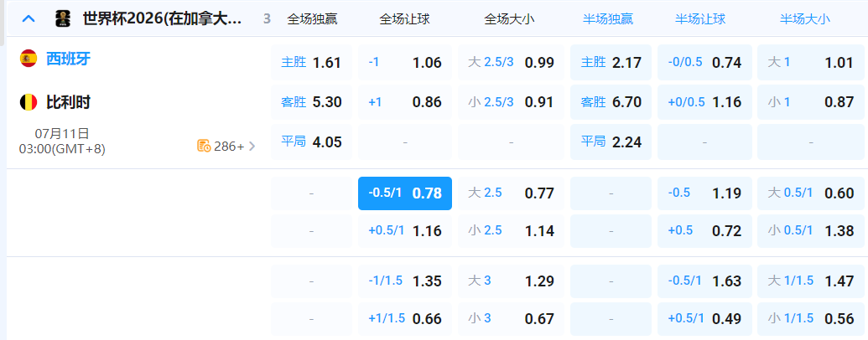Screen dimensions: 868x340
Task: Select 半场让球 column header
Action: pyautogui.click(x=700, y=19)
